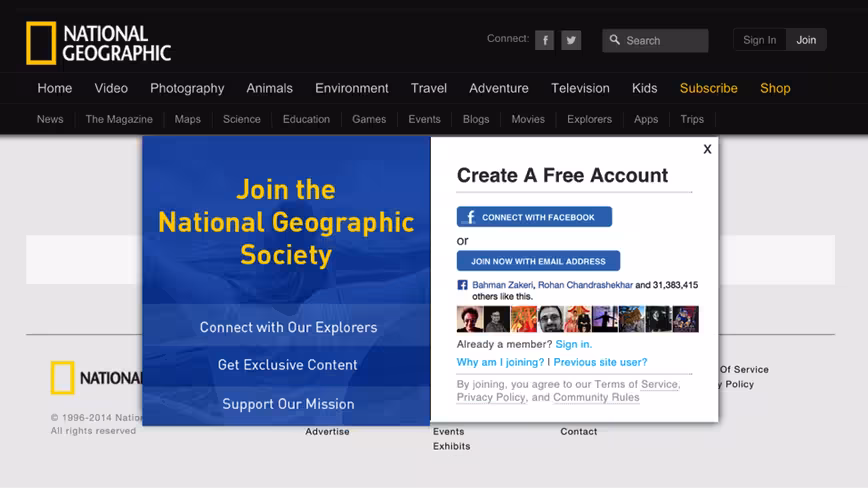Open the Adventure section
This screenshot has width=868, height=488.
click(499, 89)
